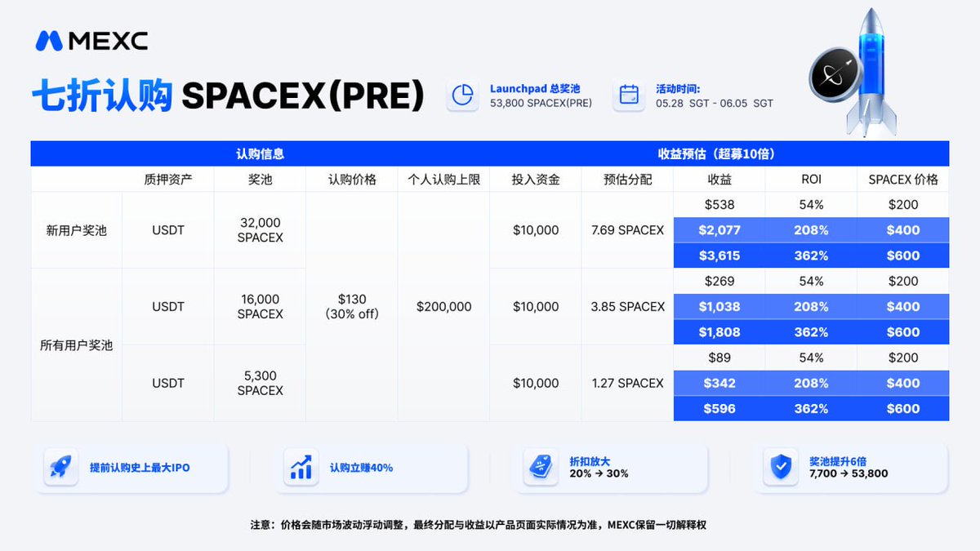
Task: Click the 5,300 SPACEX pool cell
Action: click(260, 383)
